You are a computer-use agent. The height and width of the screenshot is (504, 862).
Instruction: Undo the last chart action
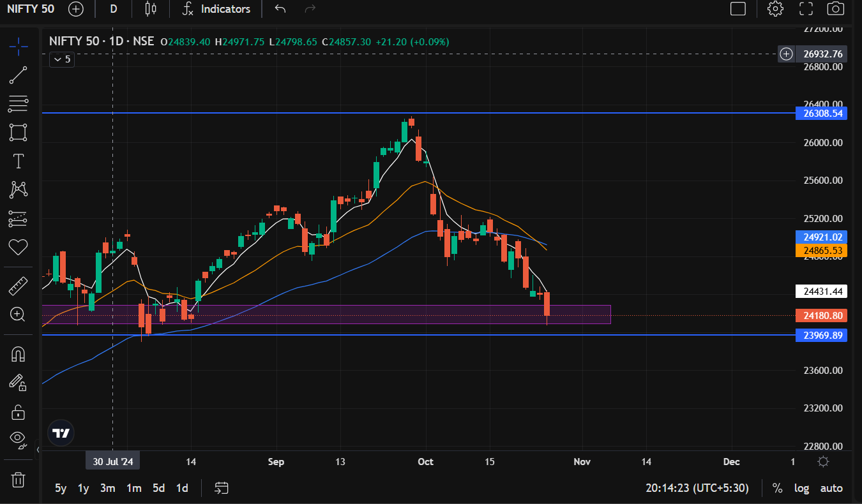click(280, 9)
